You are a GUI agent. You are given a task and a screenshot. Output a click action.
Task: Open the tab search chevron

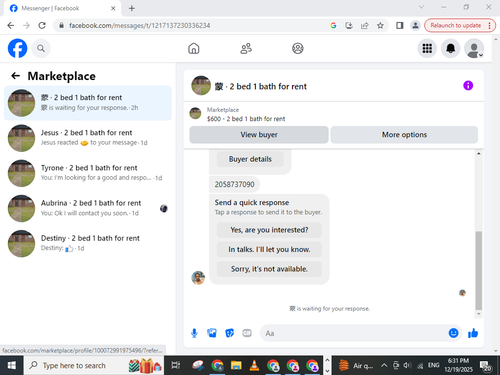(421, 7)
